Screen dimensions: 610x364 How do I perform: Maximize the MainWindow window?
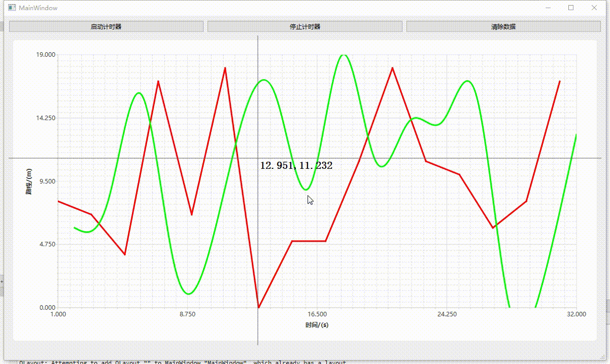571,8
